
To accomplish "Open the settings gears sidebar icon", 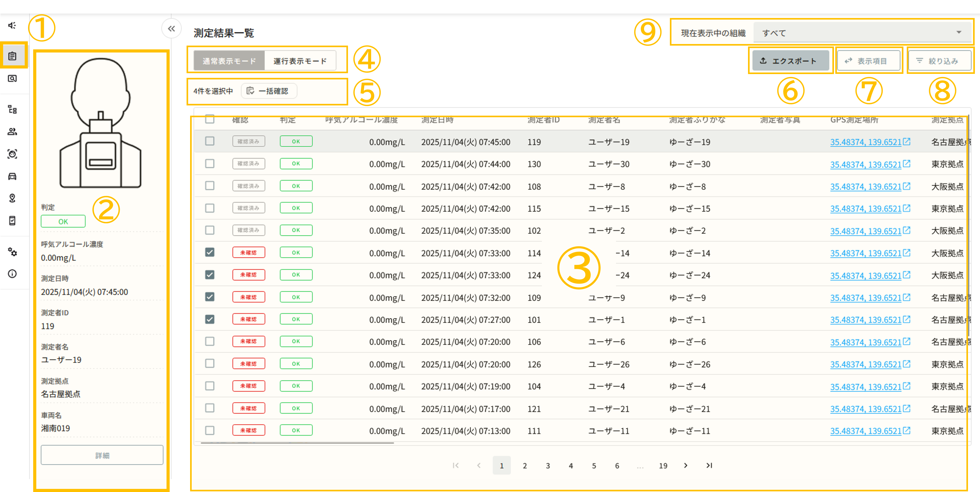I will pyautogui.click(x=12, y=252).
